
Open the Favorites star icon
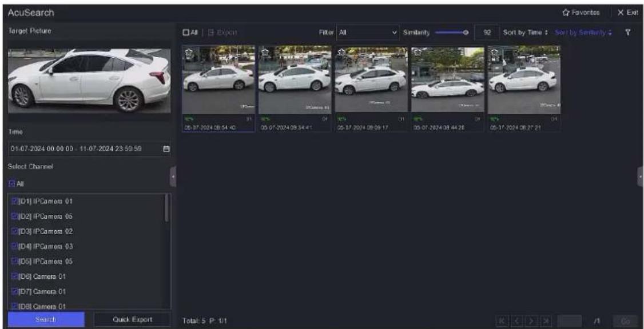(581, 13)
